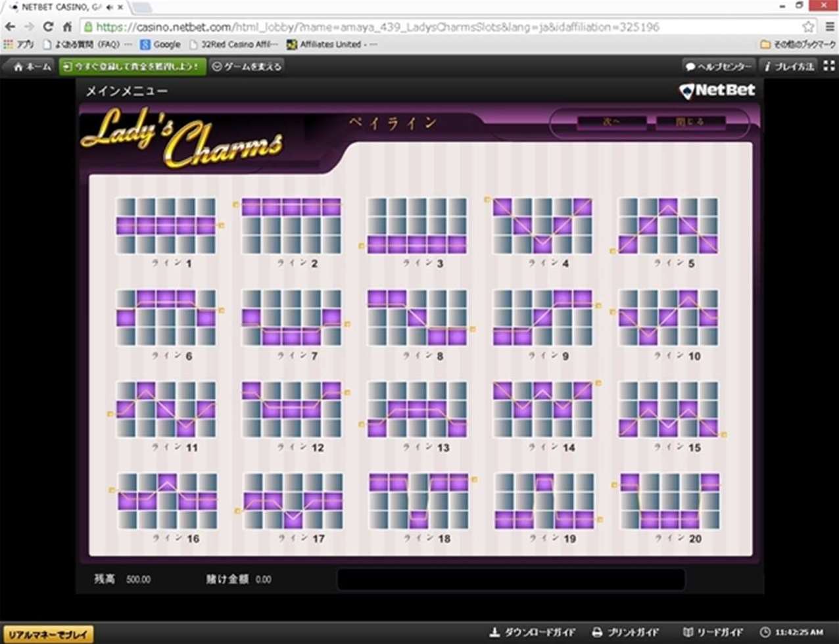Click the ライン 9 payline diagram

click(542, 317)
